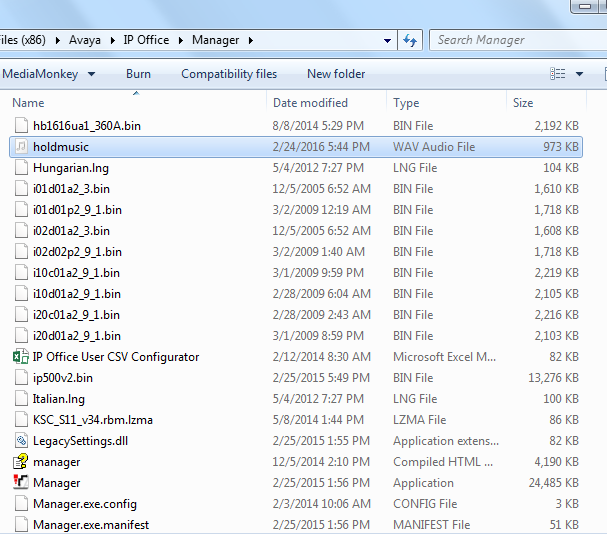Sort by the Date modified column header
This screenshot has height=534, width=607.
click(310, 103)
